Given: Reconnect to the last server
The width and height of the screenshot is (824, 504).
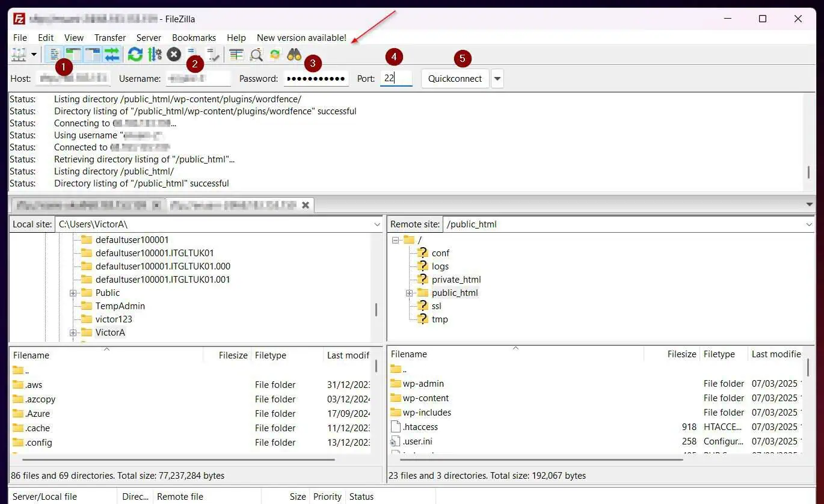Looking at the screenshot, I should click(212, 55).
